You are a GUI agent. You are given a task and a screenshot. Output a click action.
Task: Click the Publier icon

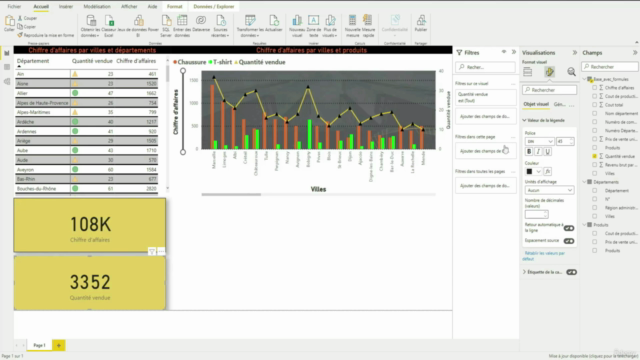click(421, 20)
